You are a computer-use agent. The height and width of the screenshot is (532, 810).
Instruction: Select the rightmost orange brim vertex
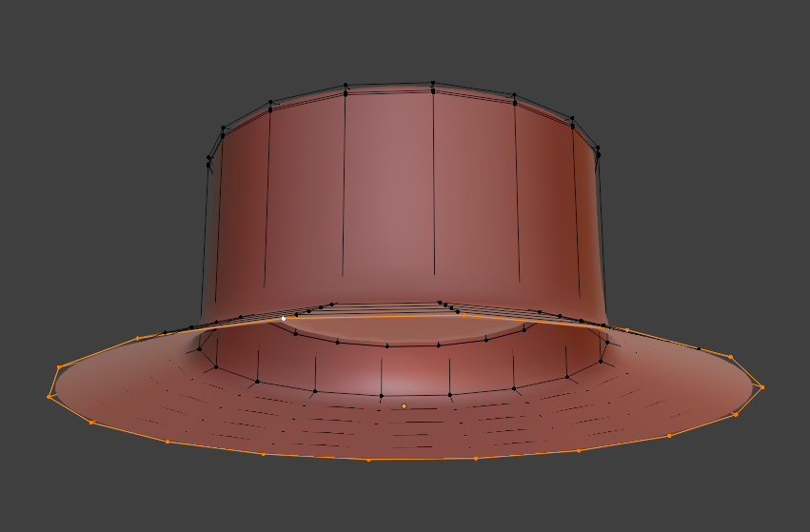[x=761, y=387]
